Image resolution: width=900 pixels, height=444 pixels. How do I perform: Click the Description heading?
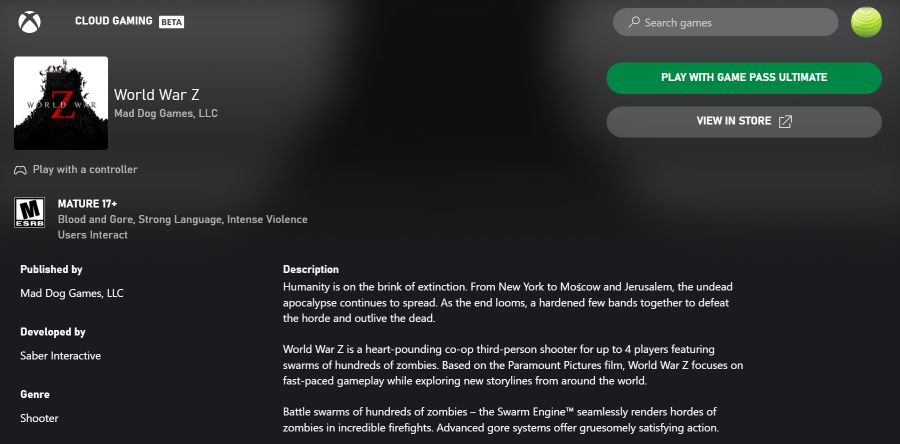(311, 269)
